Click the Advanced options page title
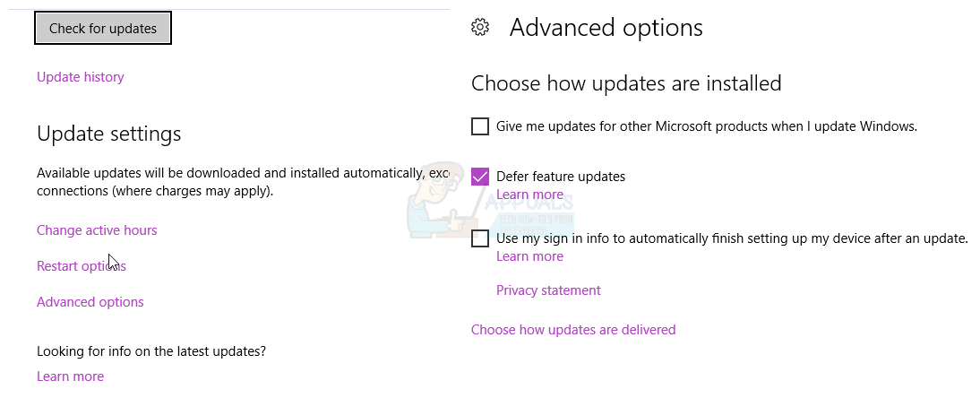 click(606, 28)
